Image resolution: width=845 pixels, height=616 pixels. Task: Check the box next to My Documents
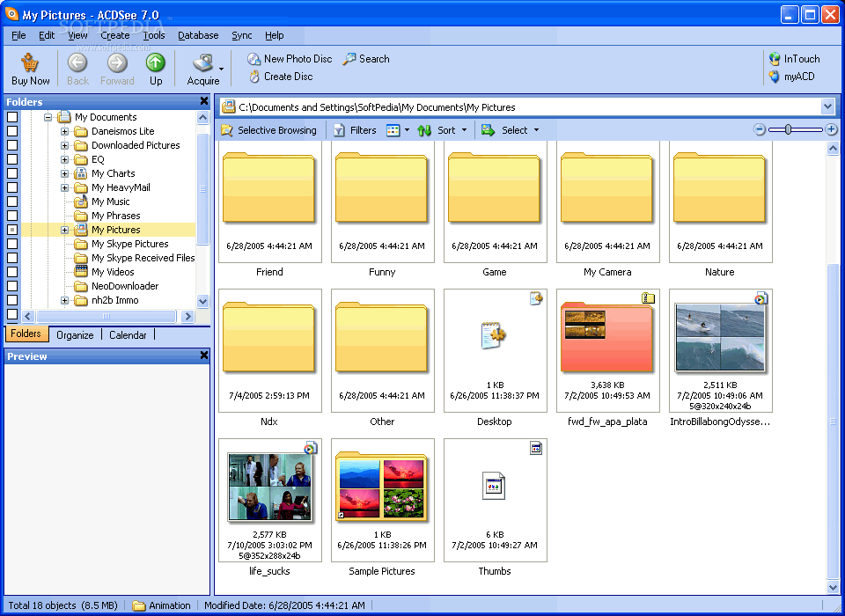[x=12, y=117]
